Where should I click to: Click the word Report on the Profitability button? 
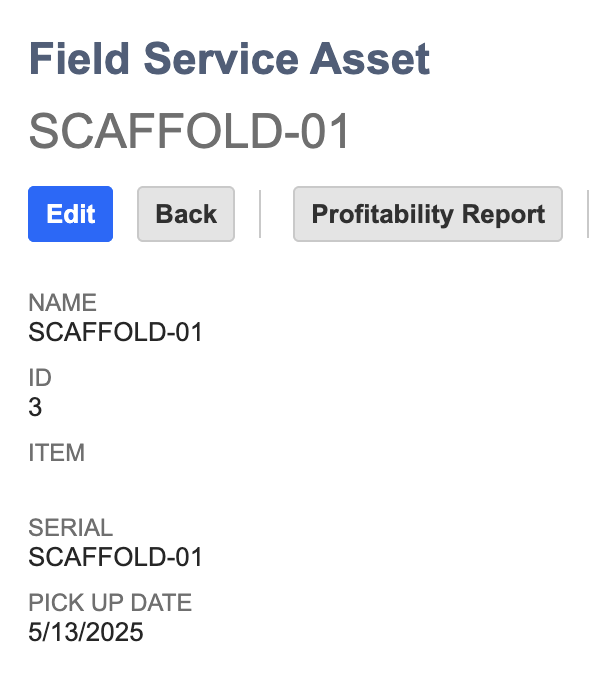[x=504, y=215]
